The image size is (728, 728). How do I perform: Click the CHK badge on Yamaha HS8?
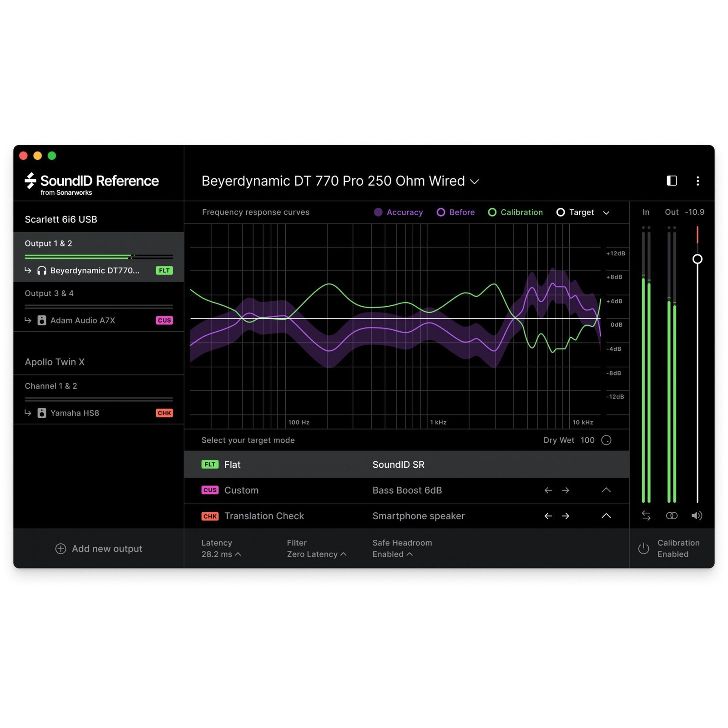pyautogui.click(x=164, y=413)
